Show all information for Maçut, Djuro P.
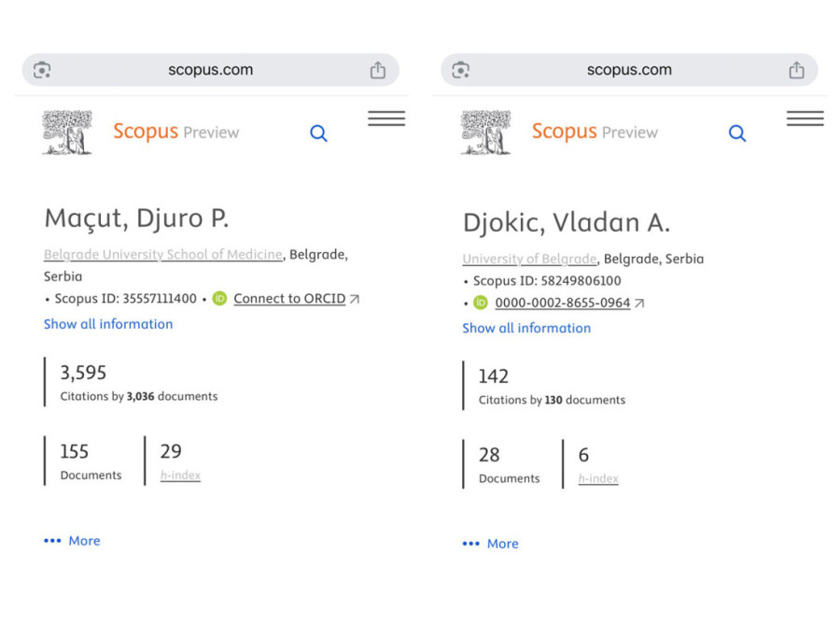Screen dimensions: 840x623 [x=108, y=324]
